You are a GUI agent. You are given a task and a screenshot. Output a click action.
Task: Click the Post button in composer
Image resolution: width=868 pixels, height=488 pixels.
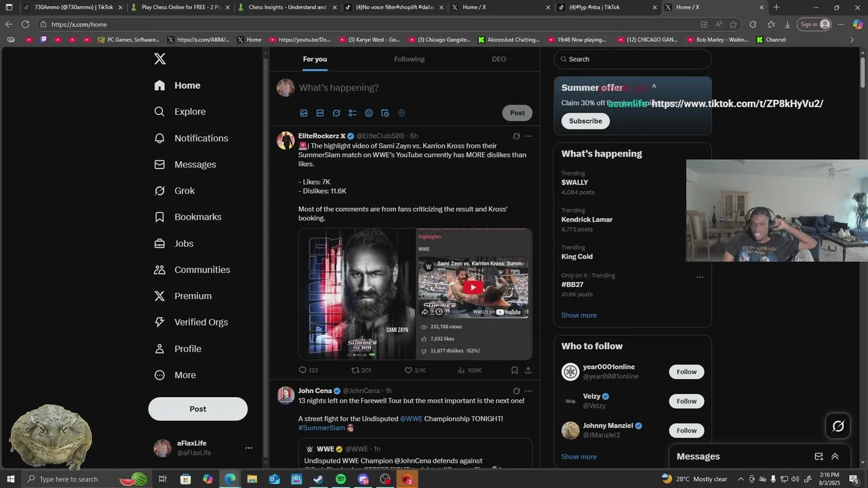517,113
